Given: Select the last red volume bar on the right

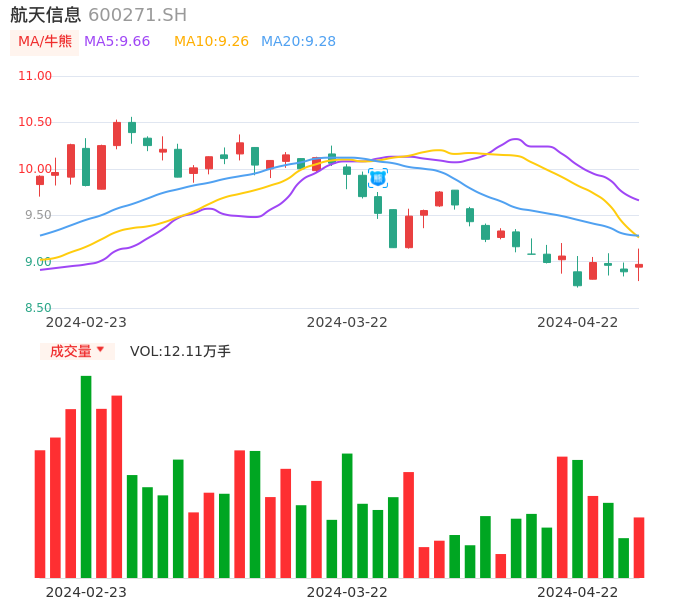Looking at the screenshot, I should click(639, 547).
